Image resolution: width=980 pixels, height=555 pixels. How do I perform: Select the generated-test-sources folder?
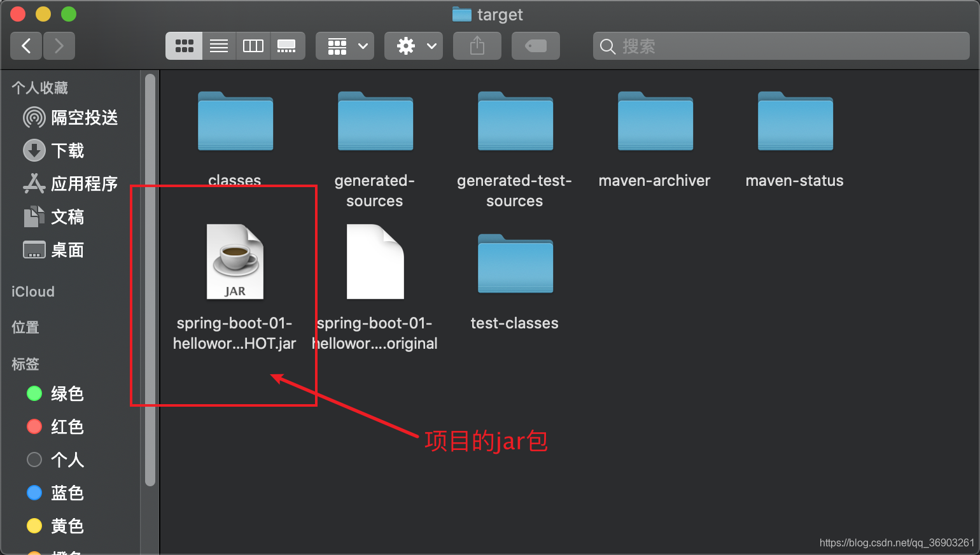[515, 121]
